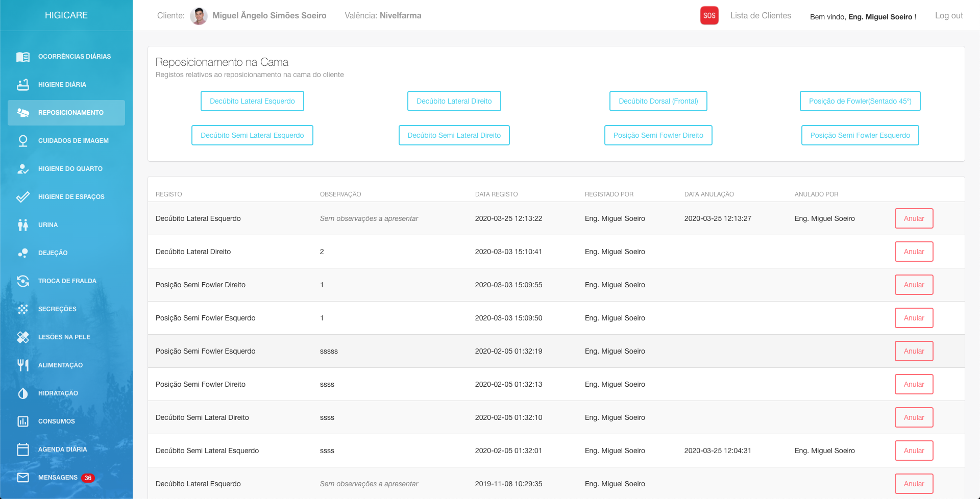Register Decúbito Semi Lateral Esquerdo position
980x499 pixels.
pos(252,135)
